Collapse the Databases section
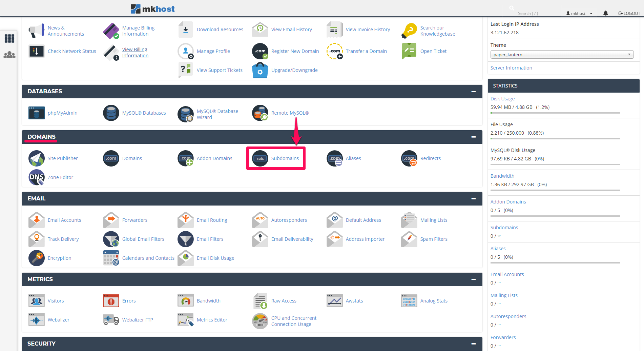This screenshot has width=644, height=351. 473,92
